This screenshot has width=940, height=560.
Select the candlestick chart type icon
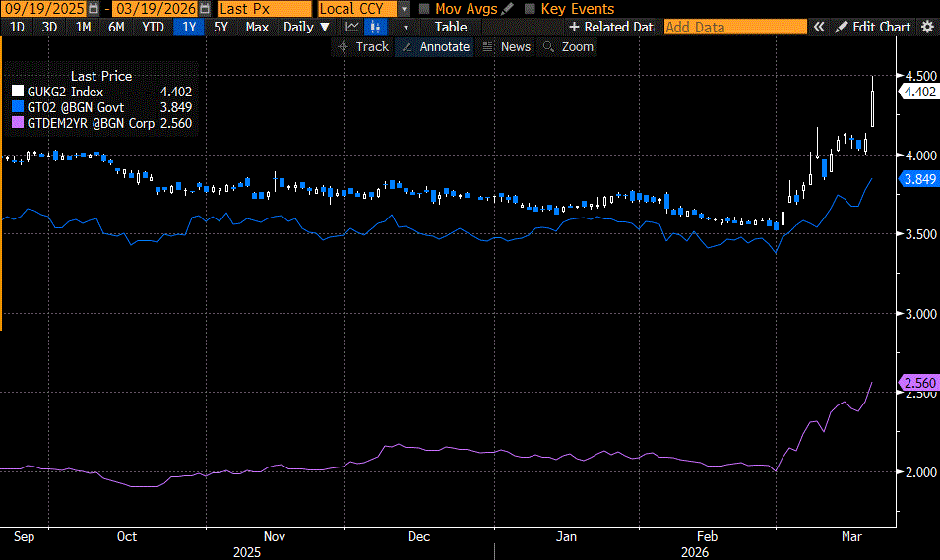tap(375, 27)
